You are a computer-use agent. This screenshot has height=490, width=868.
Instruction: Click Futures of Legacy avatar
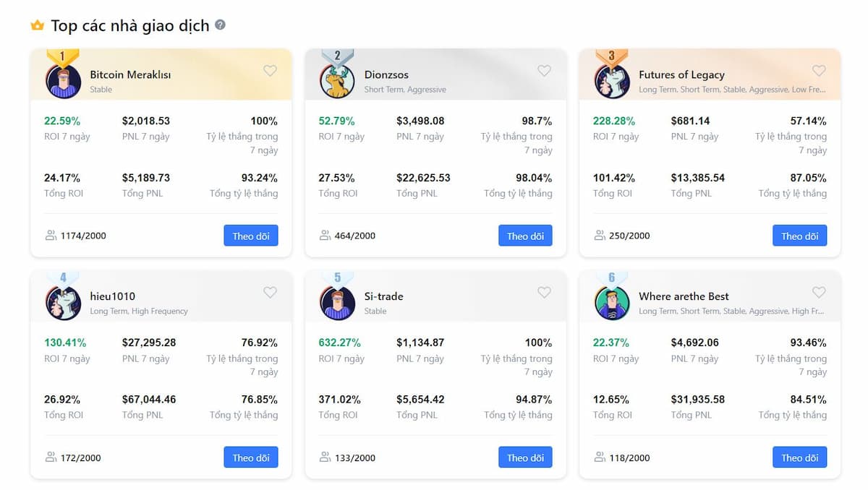612,81
